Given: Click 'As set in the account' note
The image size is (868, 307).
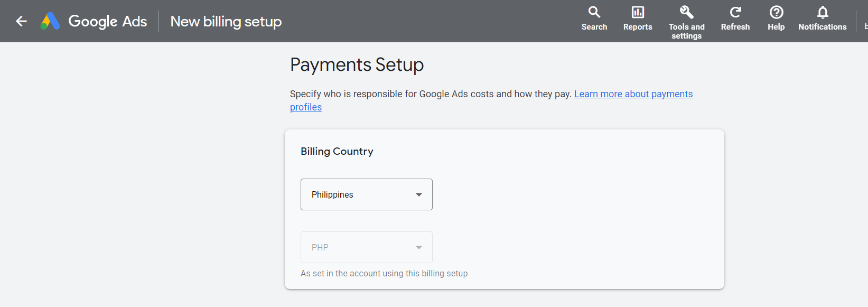Looking at the screenshot, I should [384, 273].
